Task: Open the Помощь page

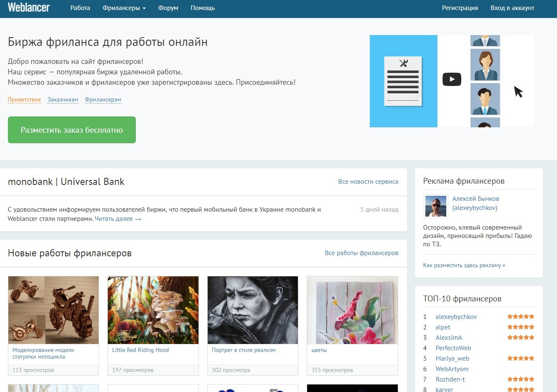Action: coord(203,8)
